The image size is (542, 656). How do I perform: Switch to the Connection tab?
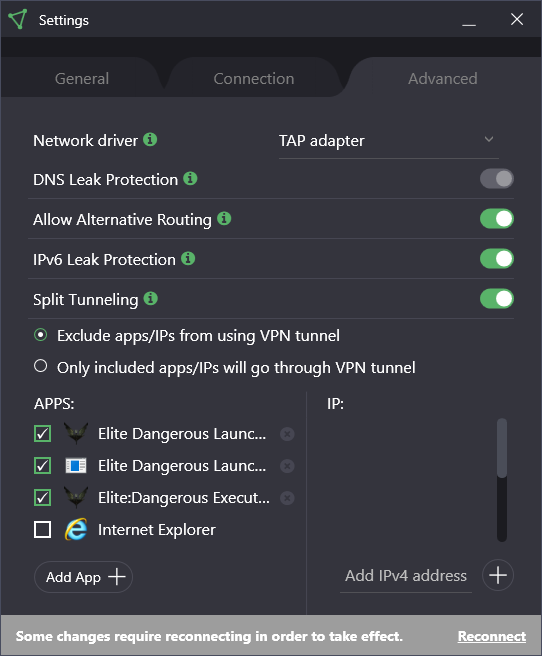click(254, 79)
